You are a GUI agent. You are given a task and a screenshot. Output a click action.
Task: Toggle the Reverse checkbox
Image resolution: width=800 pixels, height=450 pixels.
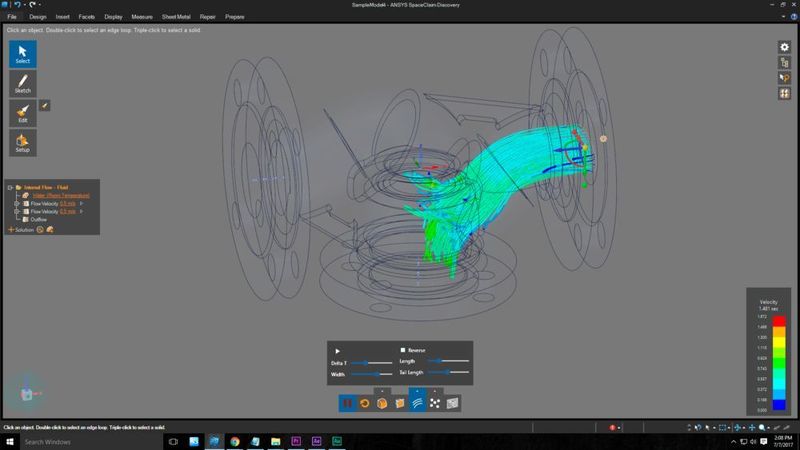coord(403,350)
